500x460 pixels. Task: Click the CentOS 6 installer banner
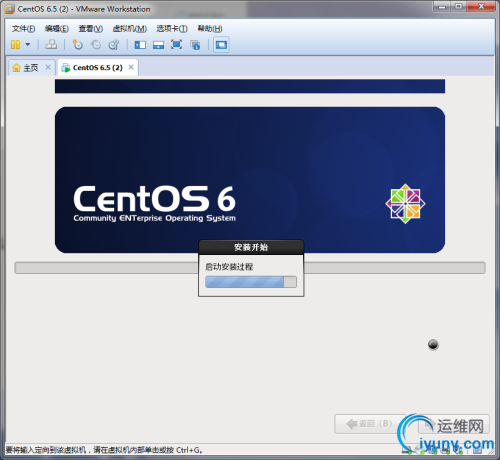250,180
